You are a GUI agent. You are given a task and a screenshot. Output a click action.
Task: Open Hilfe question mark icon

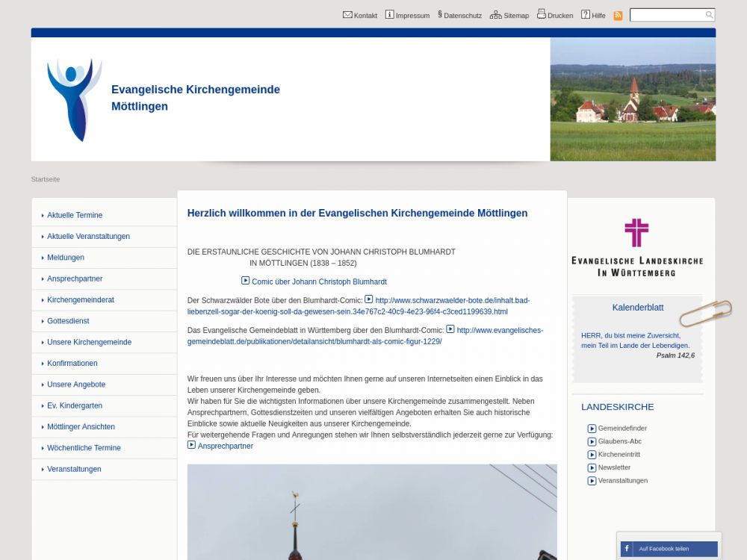[x=586, y=15]
